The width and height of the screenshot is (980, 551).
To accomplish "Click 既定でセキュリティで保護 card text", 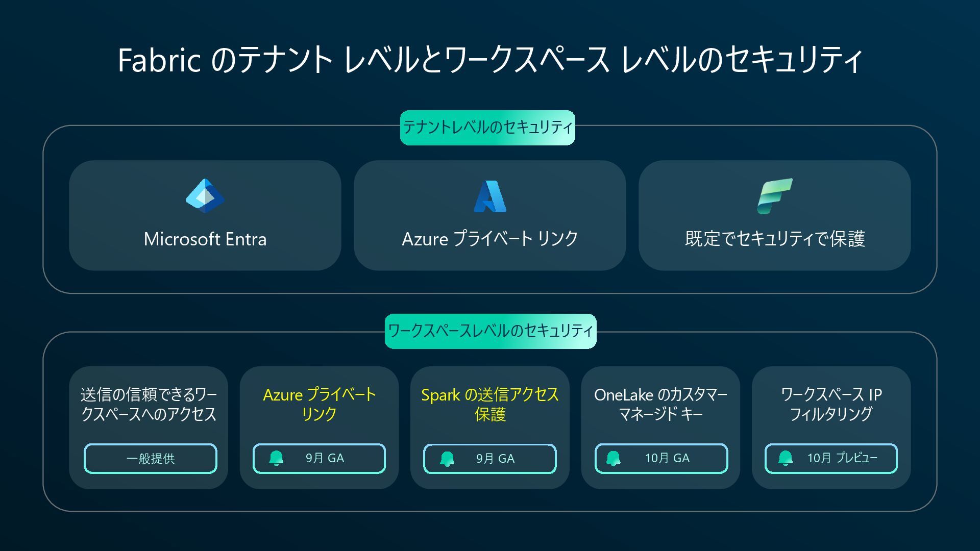I will point(775,239).
